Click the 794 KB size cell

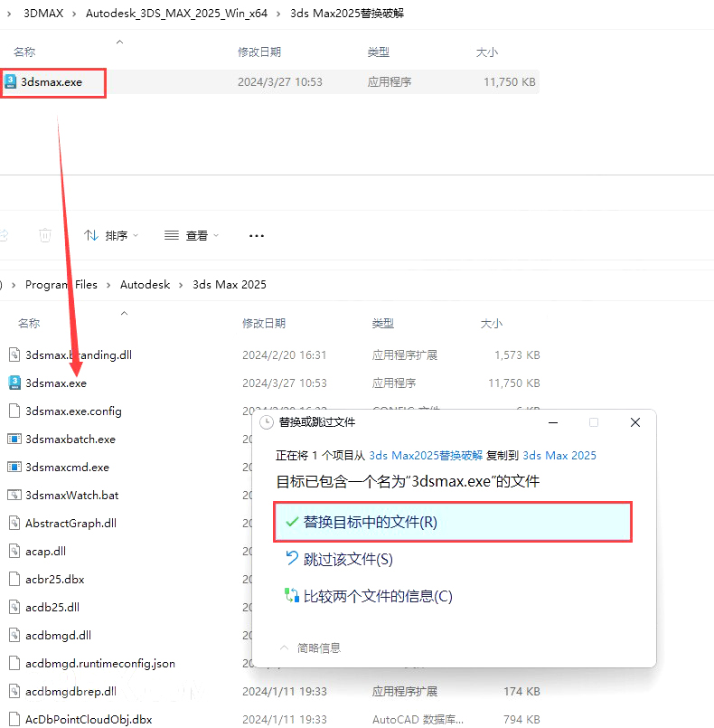pyautogui.click(x=521, y=719)
